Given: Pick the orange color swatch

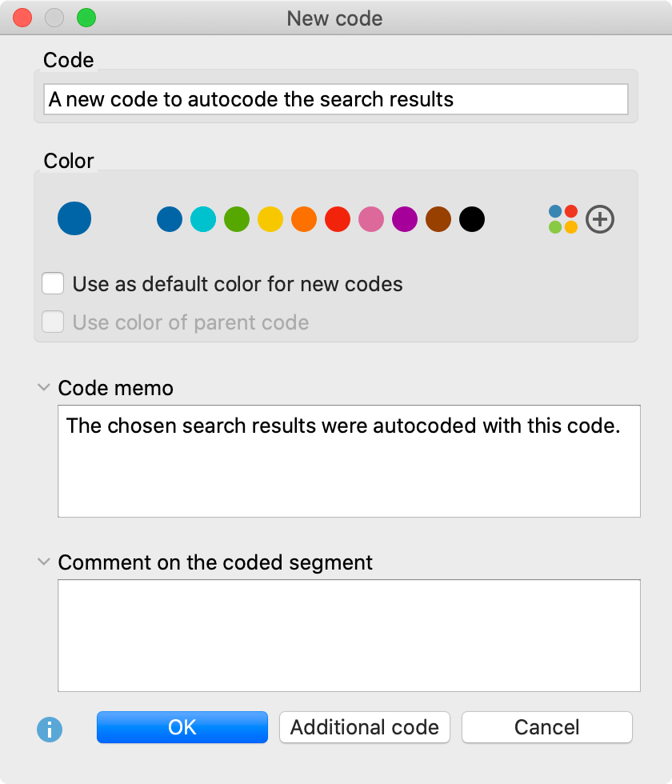Looking at the screenshot, I should [304, 219].
